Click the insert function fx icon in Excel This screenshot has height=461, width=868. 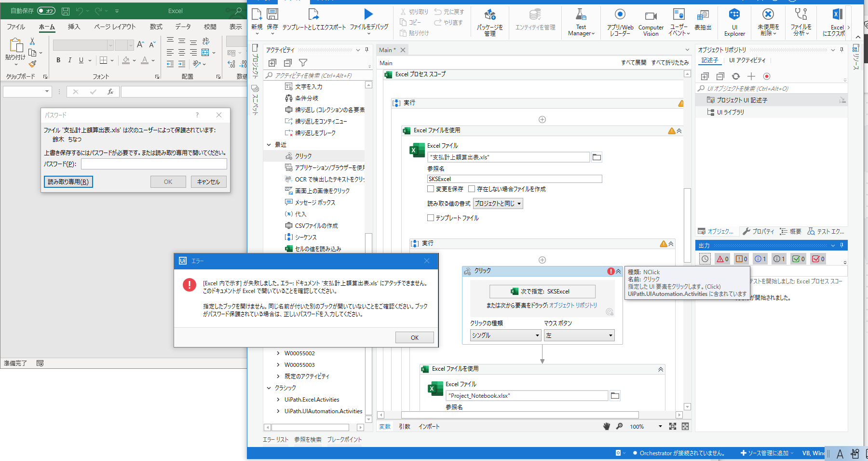tap(110, 92)
